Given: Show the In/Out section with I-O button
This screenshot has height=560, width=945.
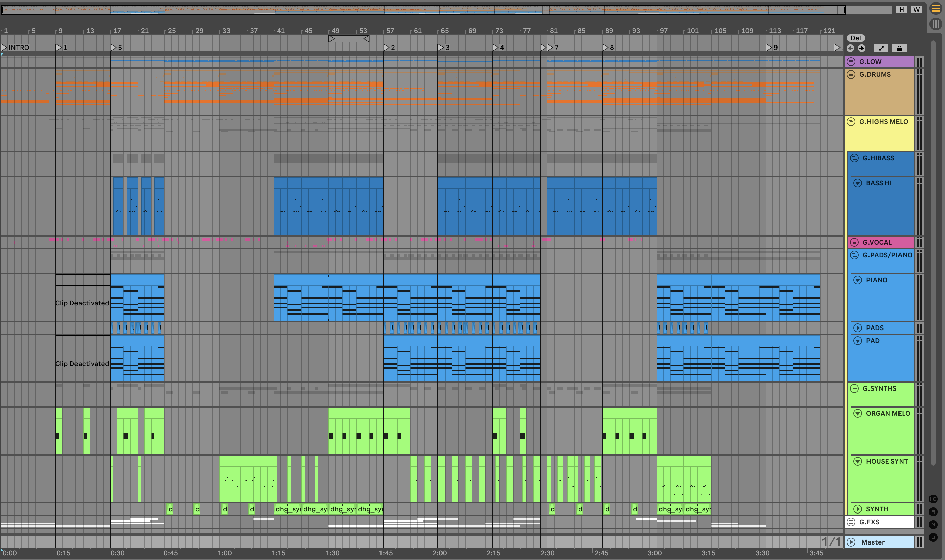Looking at the screenshot, I should [933, 499].
